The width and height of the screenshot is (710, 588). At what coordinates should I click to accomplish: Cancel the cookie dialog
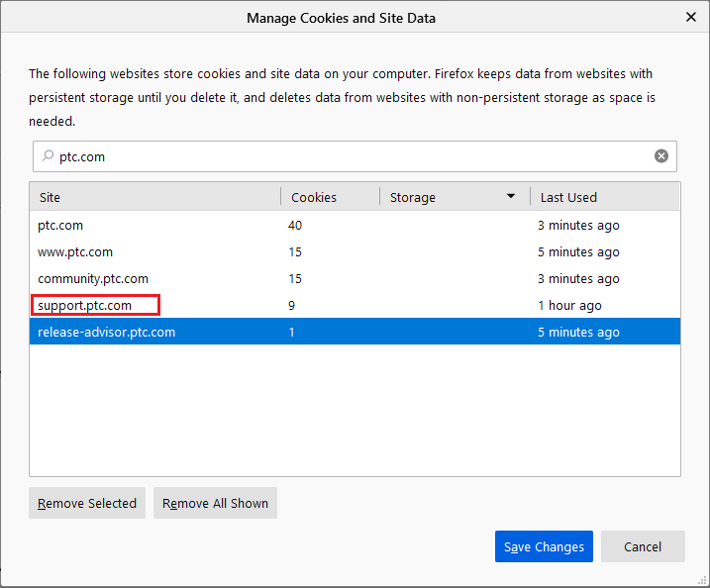pos(643,546)
